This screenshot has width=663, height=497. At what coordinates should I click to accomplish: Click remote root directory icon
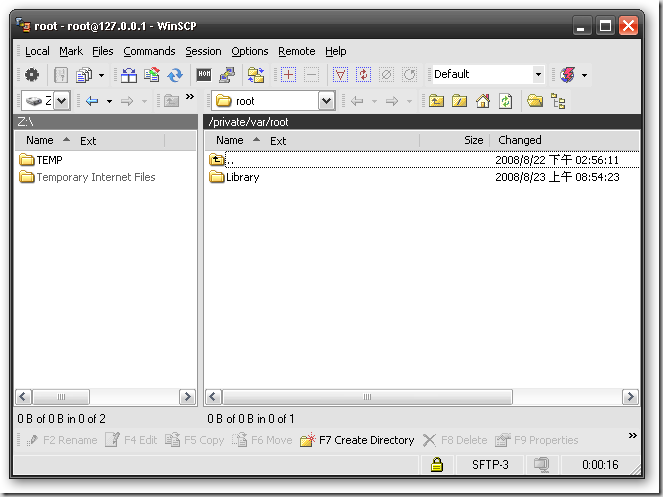click(x=459, y=101)
